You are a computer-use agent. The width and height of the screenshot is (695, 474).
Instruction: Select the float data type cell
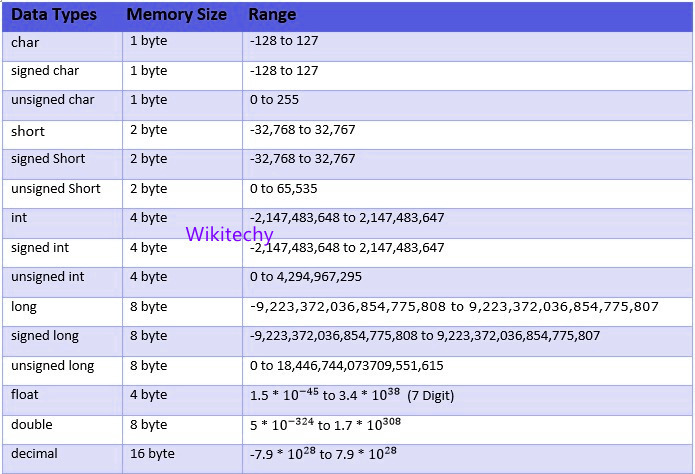[25, 395]
